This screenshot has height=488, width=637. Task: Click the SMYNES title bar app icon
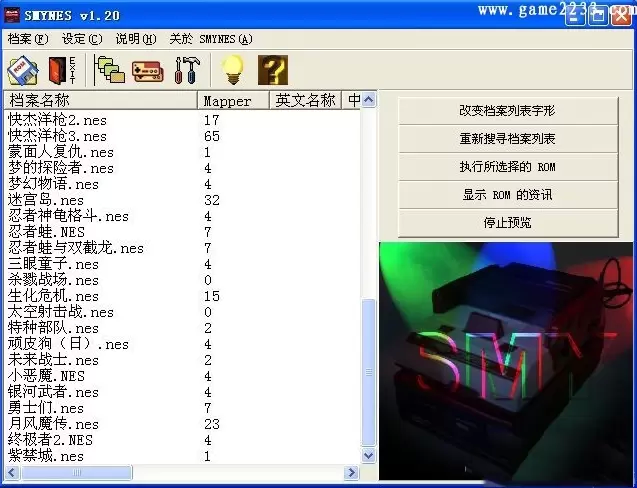[x=15, y=15]
